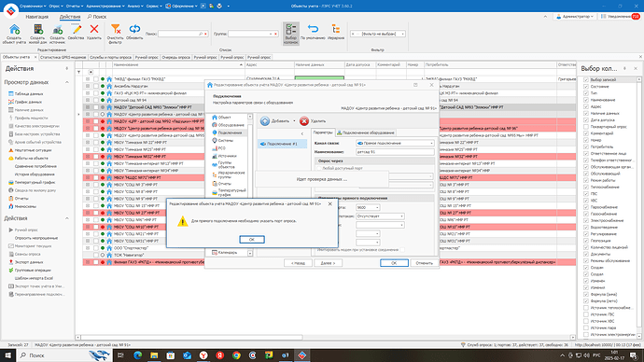The height and width of the screenshot is (362, 644).
Task: Enable the Источник ГВС column checkbox
Action: [x=586, y=314]
